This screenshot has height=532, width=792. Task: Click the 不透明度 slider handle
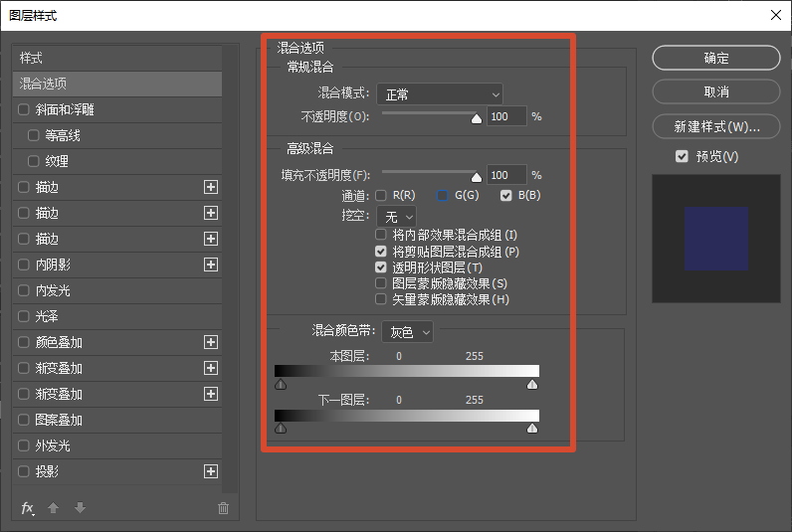click(x=477, y=119)
